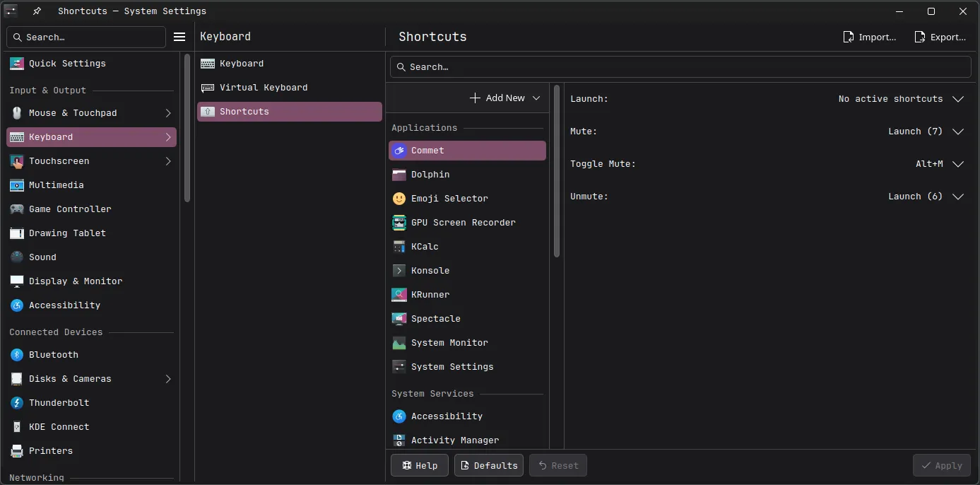980x485 pixels.
Task: Select Activity Manager under System Services
Action: (454, 440)
